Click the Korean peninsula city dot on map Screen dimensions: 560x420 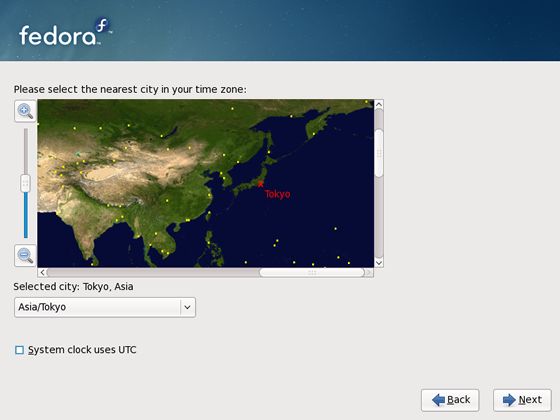[x=224, y=178]
